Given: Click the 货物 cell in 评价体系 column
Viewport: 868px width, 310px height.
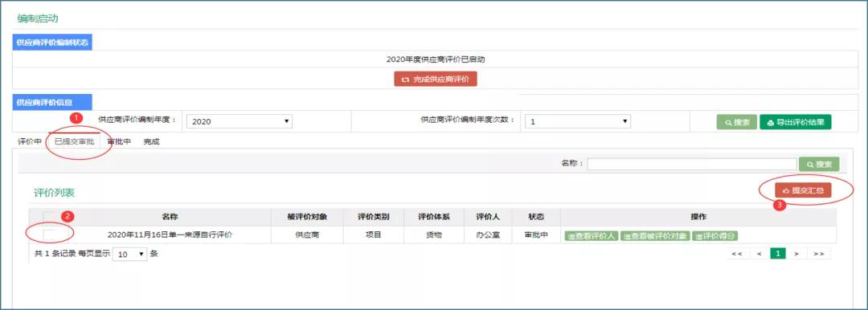Looking at the screenshot, I should point(433,235).
